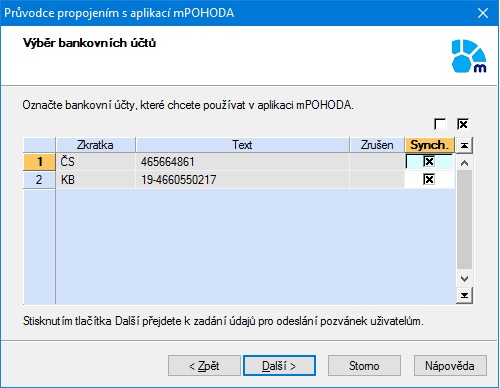Cancel the wizard with Storno

click(364, 366)
